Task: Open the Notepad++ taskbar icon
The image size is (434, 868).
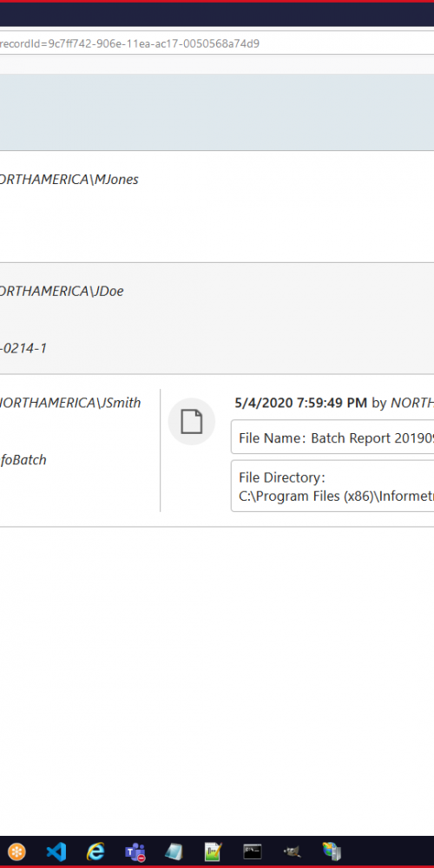Action: 214,852
